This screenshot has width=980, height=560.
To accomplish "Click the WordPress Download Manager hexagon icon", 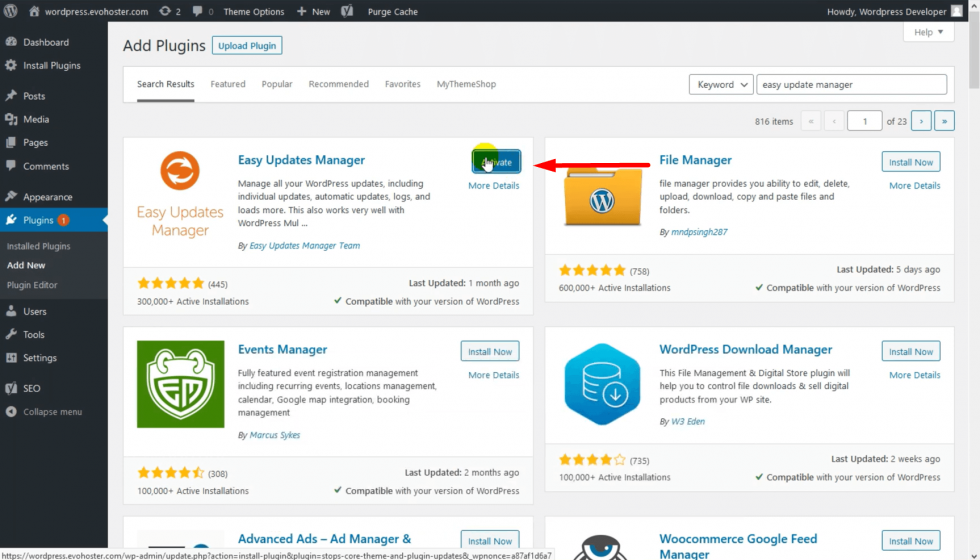I will 602,384.
